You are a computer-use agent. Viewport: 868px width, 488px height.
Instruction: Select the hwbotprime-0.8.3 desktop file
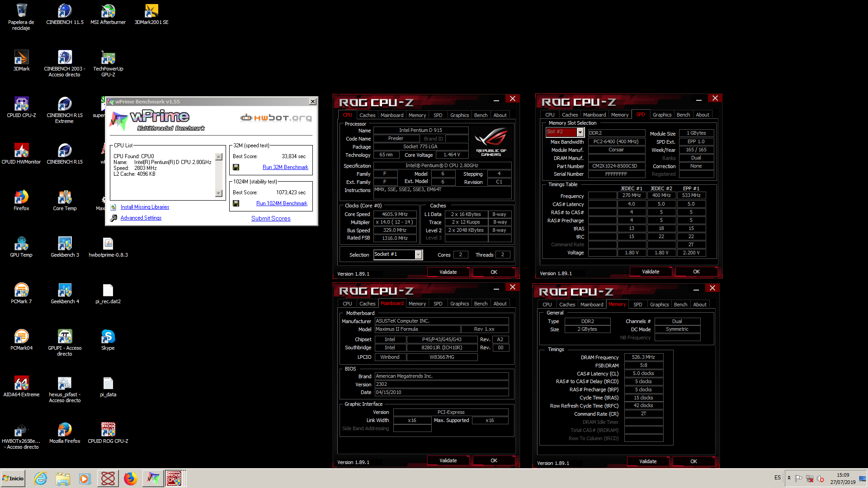[108, 247]
